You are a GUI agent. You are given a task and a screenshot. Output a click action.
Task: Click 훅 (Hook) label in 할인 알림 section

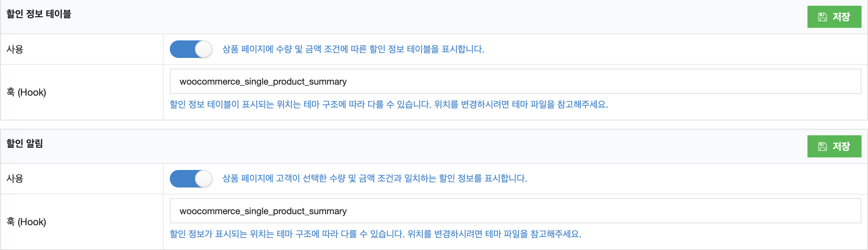[x=26, y=222]
